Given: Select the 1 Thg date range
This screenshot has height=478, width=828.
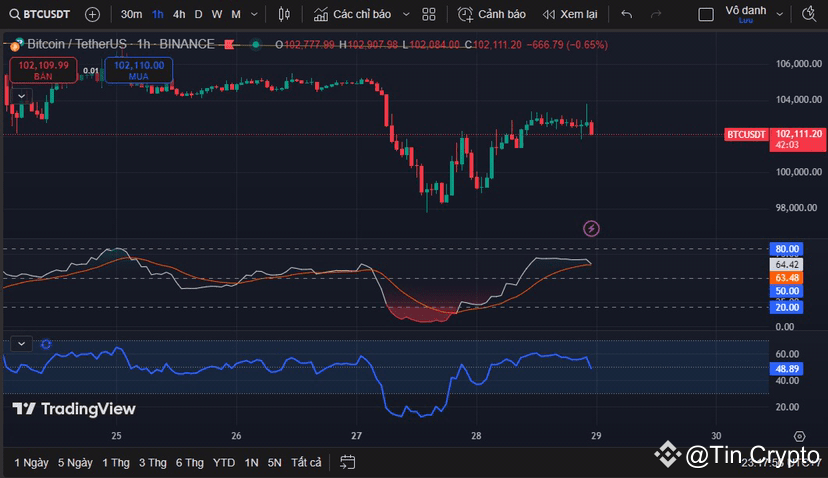Looking at the screenshot, I should [116, 463].
